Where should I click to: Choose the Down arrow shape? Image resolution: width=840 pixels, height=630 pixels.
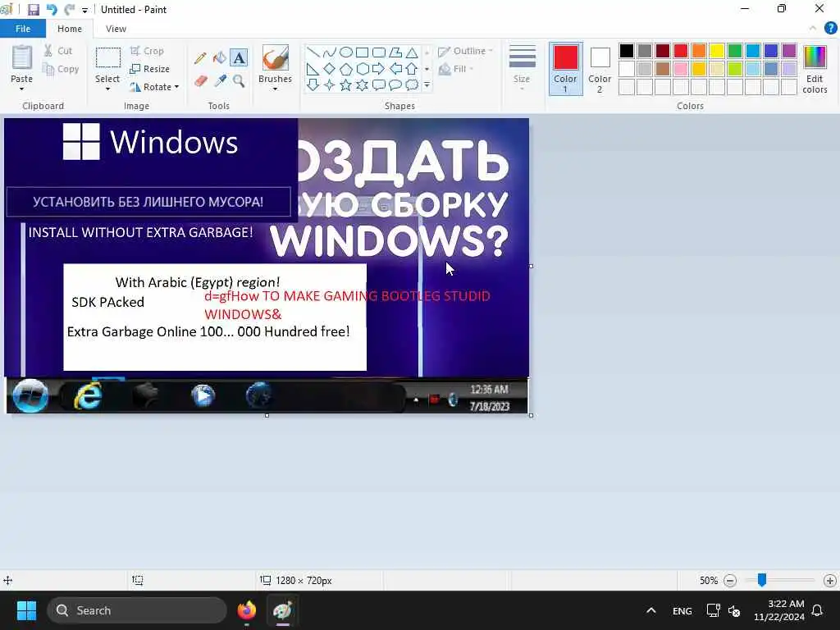pyautogui.click(x=313, y=84)
